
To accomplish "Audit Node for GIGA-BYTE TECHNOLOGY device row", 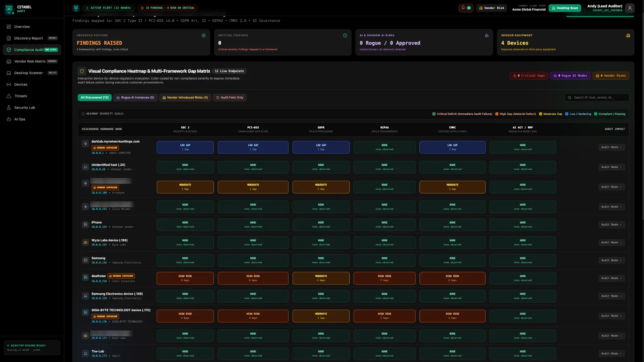I will click(611, 316).
